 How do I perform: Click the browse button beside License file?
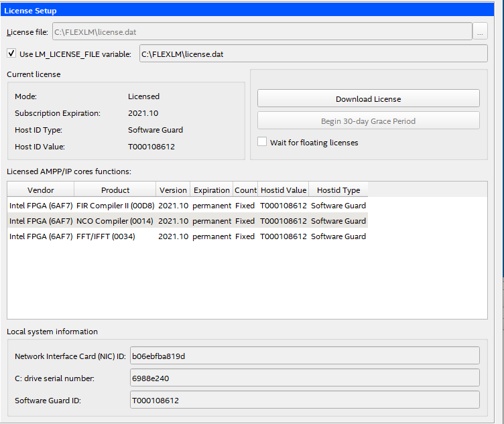coord(480,31)
